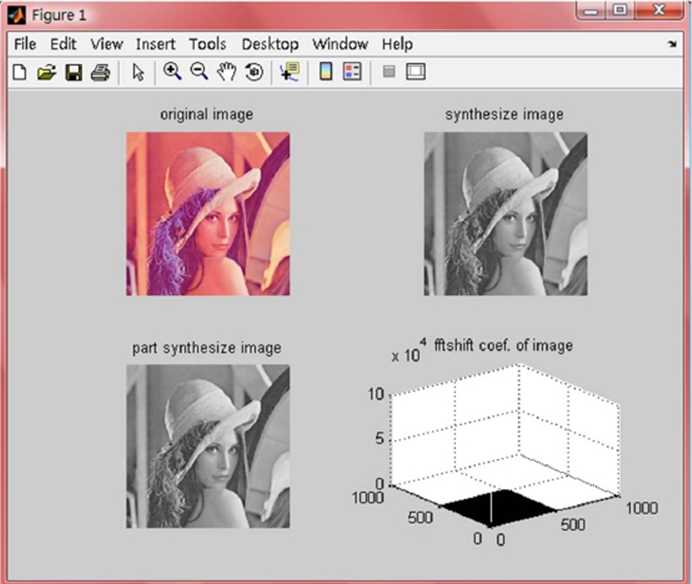Save the figure using the floppy disk icon
The height and width of the screenshot is (584, 692).
click(x=74, y=72)
